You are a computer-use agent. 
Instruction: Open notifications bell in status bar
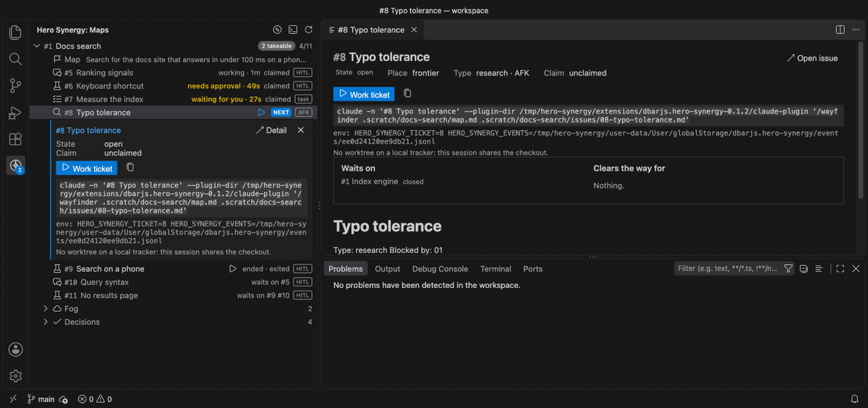click(x=854, y=399)
